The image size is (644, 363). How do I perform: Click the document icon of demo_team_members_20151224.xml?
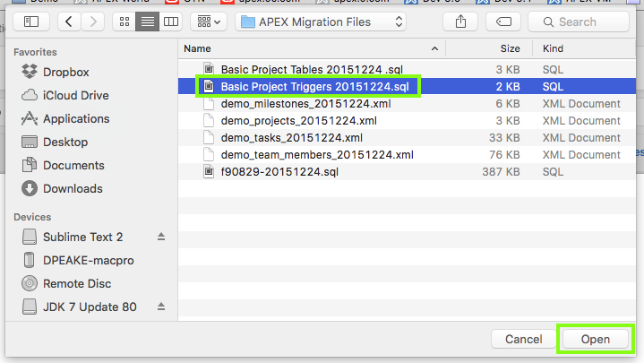point(209,154)
